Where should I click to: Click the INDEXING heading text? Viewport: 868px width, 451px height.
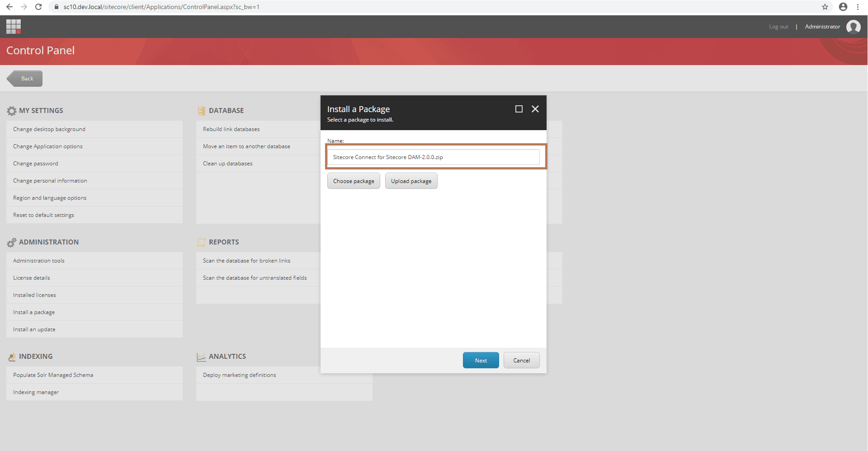36,357
